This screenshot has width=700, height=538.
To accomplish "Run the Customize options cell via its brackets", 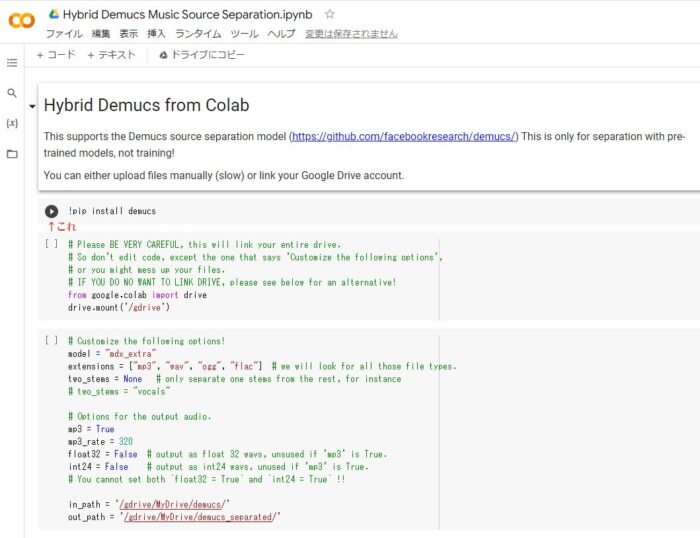I will tap(51, 340).
